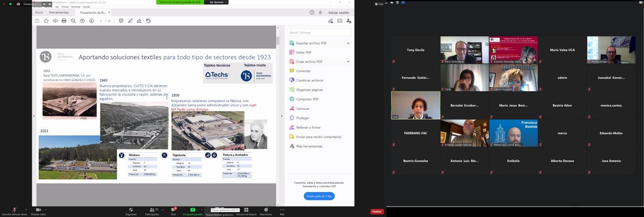Screen dimensions: 644x217
Task: Click the Buscar 'Subrayar' search field
Action: pyautogui.click(x=319, y=32)
